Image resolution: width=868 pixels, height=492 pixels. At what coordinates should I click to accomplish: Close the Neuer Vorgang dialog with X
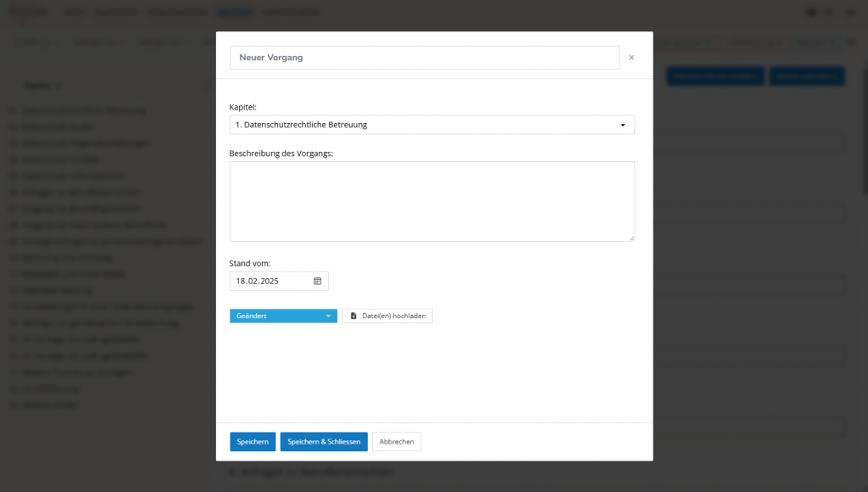coord(631,58)
